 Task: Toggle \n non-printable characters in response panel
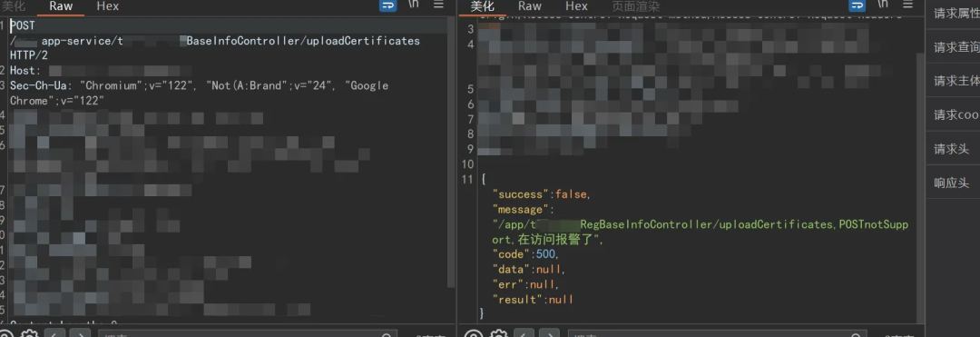point(883,5)
